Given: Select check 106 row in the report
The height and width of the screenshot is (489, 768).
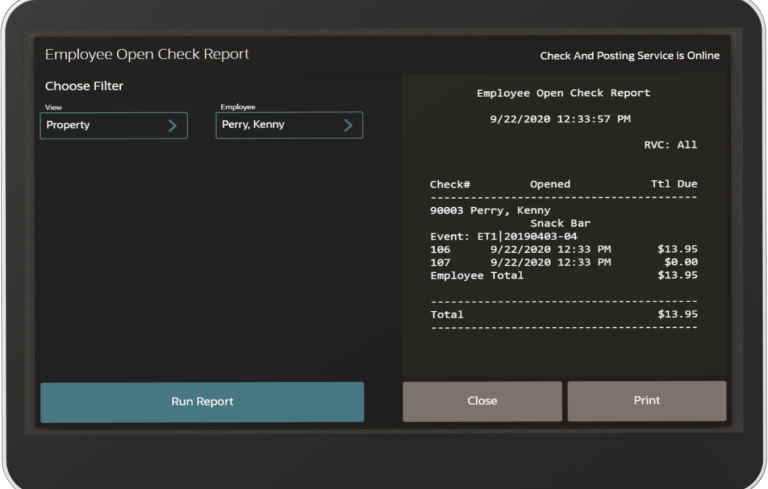Looking at the screenshot, I should pos(563,249).
